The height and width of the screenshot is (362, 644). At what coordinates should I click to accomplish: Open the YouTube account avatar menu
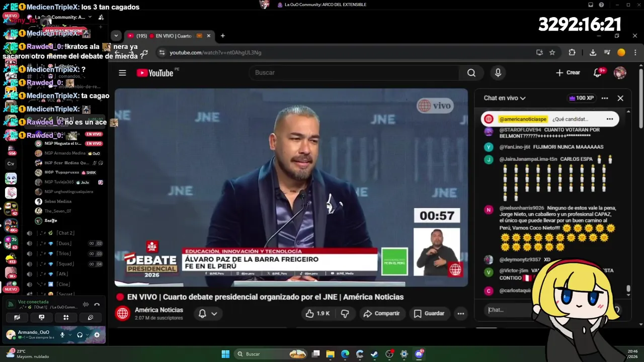620,73
